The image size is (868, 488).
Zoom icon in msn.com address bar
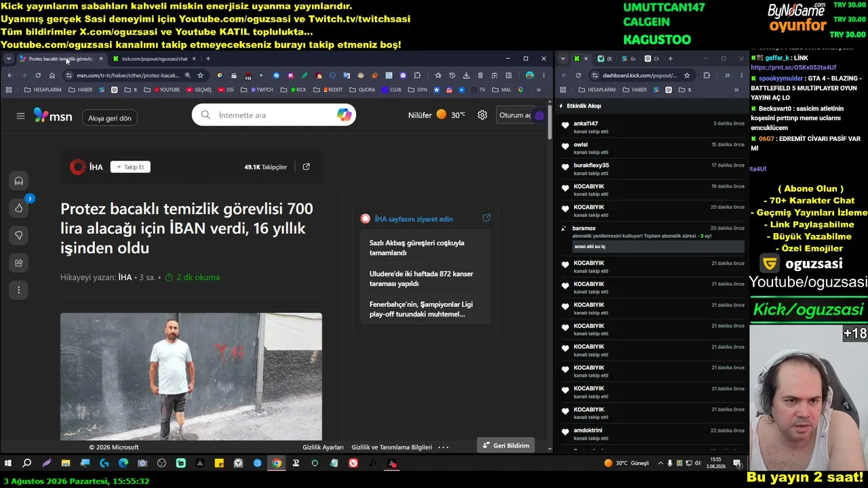click(188, 75)
